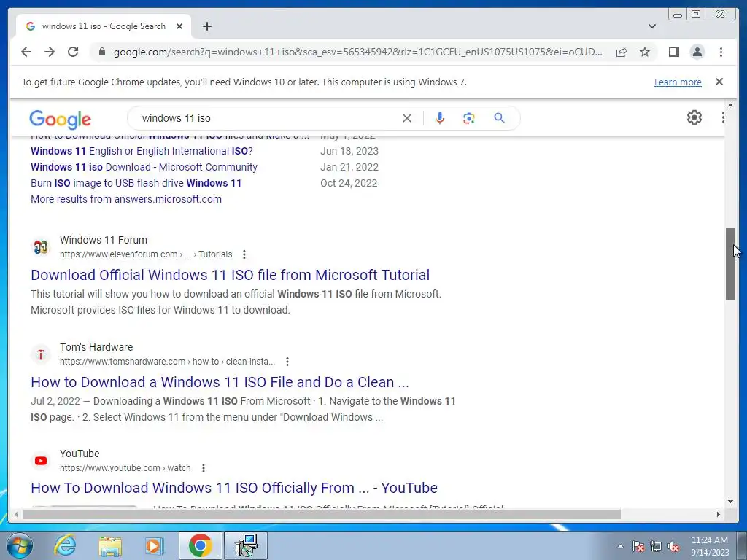Click the Windows 11 Forum site icon

click(x=41, y=246)
